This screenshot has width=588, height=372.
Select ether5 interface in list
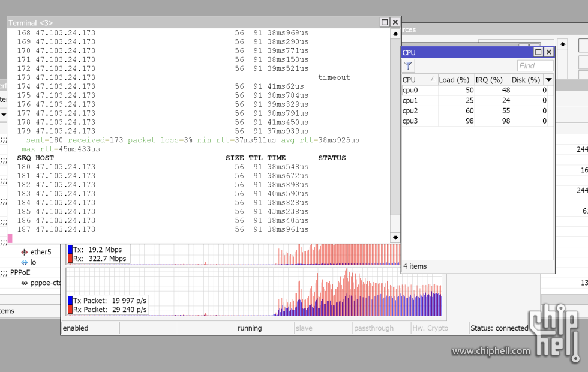41,252
